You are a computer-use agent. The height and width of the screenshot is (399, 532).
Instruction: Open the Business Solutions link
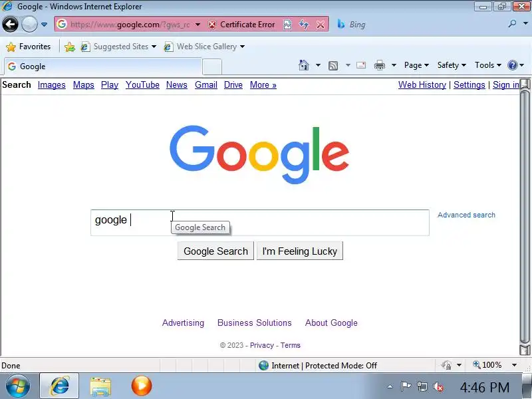(x=255, y=323)
